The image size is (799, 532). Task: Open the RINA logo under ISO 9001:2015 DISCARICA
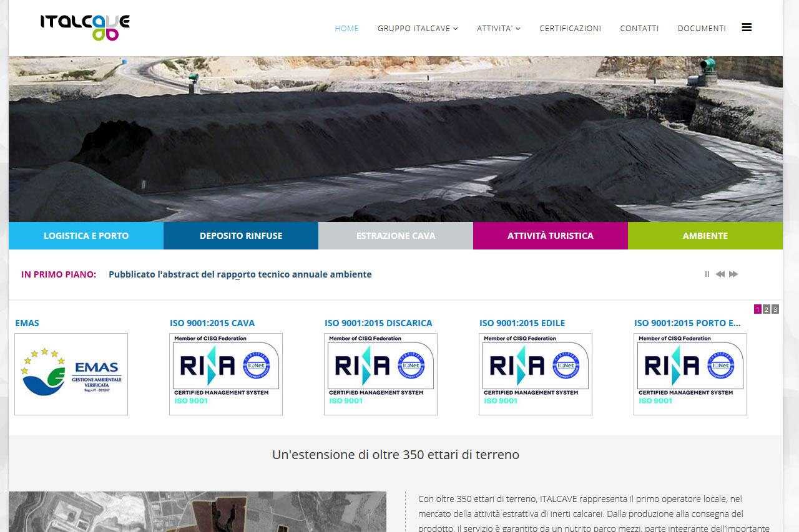click(x=381, y=374)
